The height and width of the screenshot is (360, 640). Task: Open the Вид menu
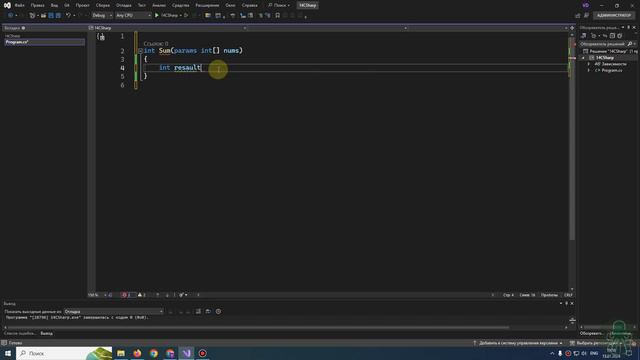click(x=54, y=5)
